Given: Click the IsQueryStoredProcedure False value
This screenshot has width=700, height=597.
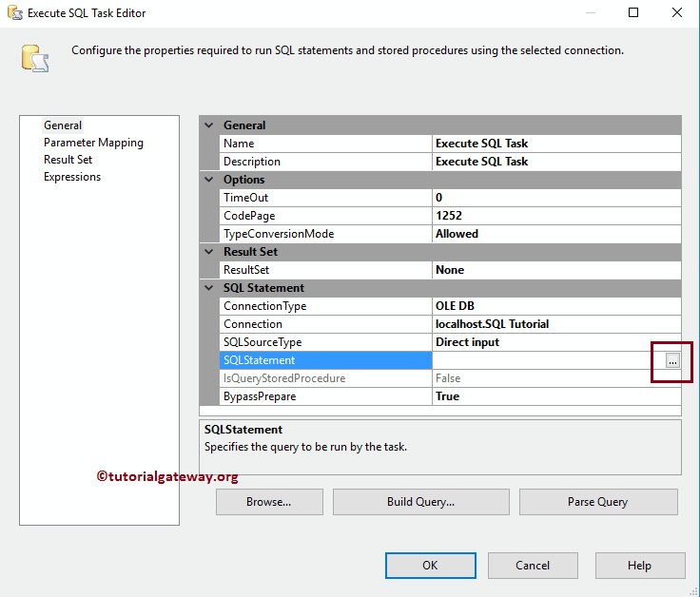Looking at the screenshot, I should [x=556, y=378].
